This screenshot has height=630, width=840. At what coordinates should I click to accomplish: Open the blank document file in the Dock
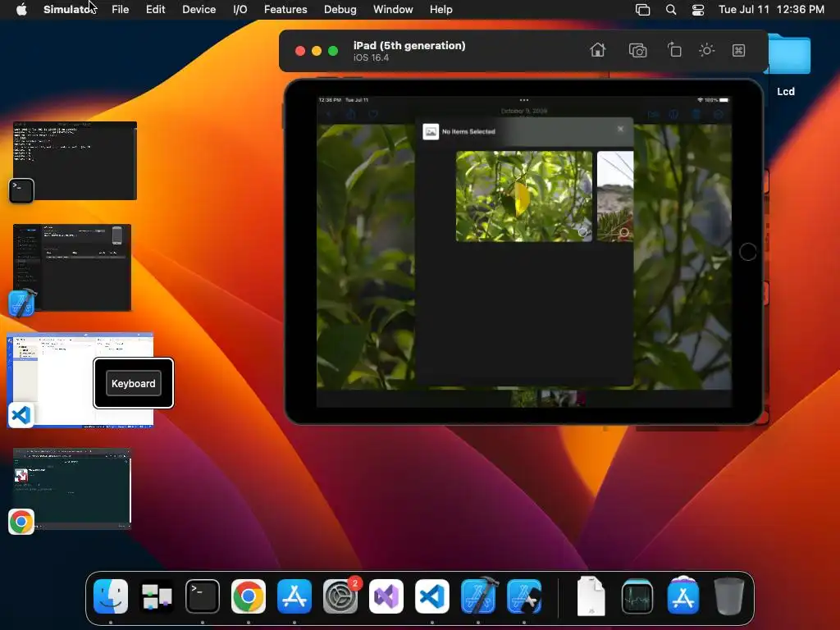pos(591,596)
